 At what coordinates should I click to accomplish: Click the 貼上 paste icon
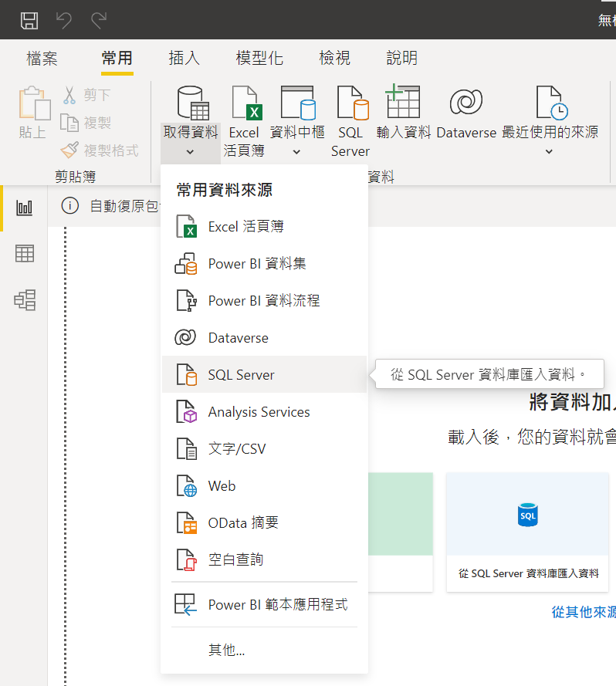(34, 103)
